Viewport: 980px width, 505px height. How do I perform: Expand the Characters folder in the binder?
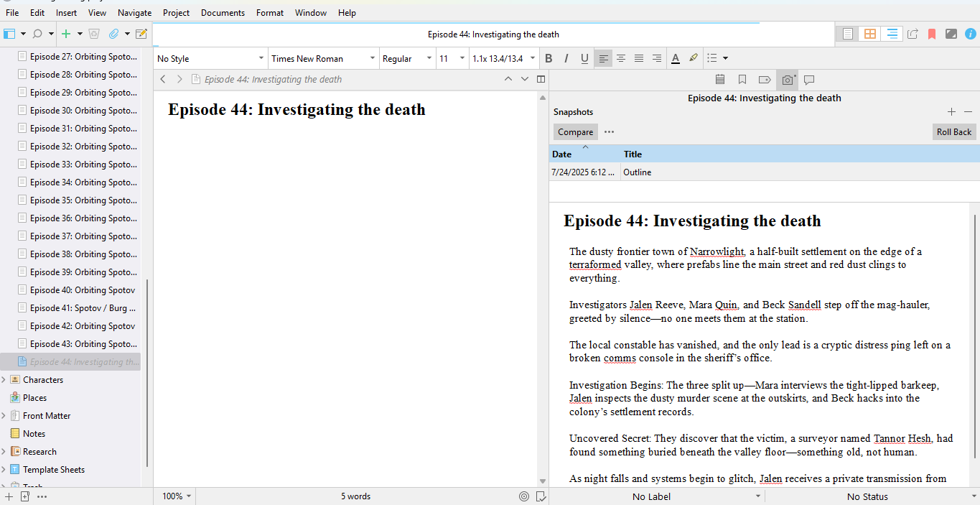[4, 380]
